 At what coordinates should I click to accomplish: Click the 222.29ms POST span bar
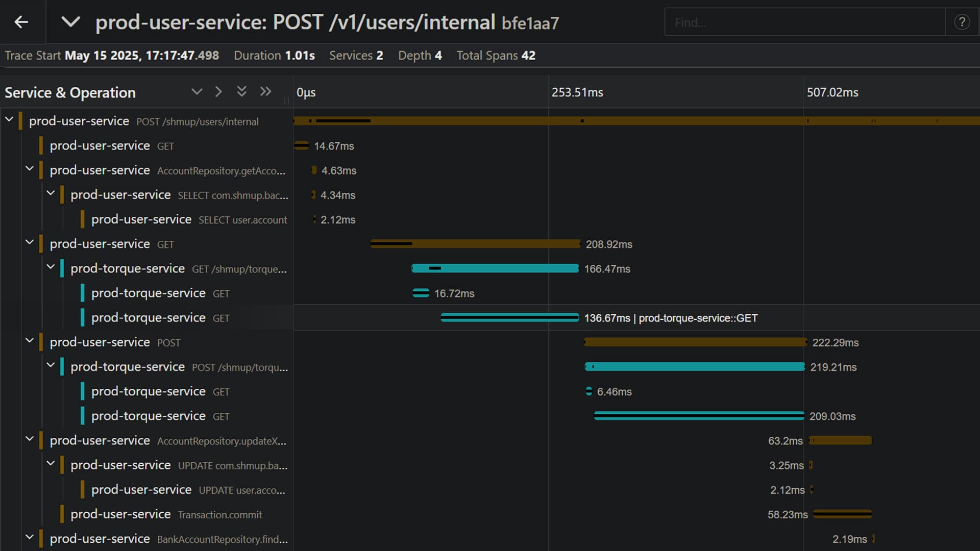(x=695, y=342)
